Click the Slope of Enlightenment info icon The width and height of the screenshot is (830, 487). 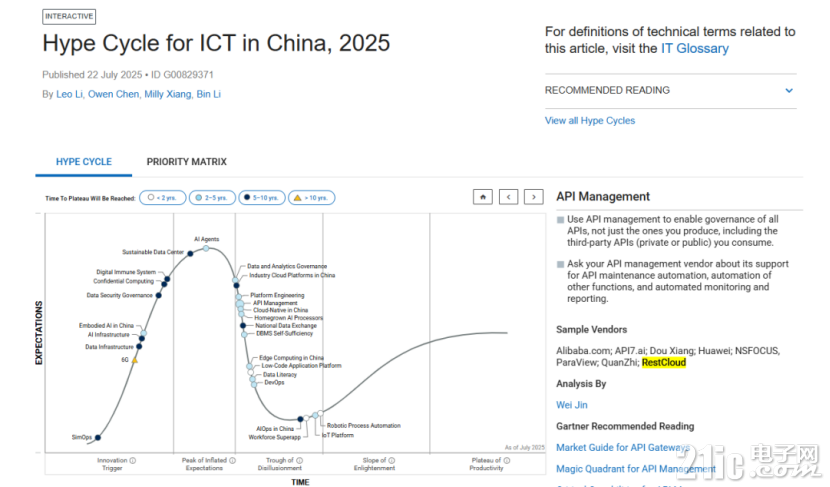(392, 461)
